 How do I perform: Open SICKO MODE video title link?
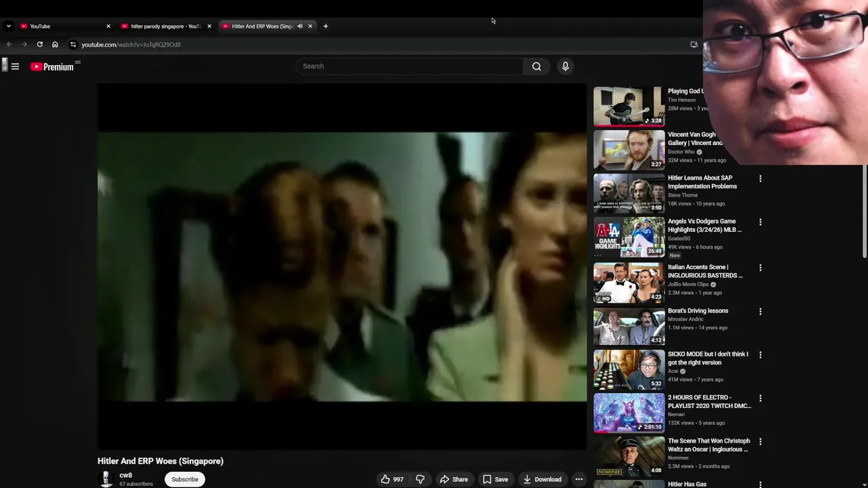[x=708, y=359]
